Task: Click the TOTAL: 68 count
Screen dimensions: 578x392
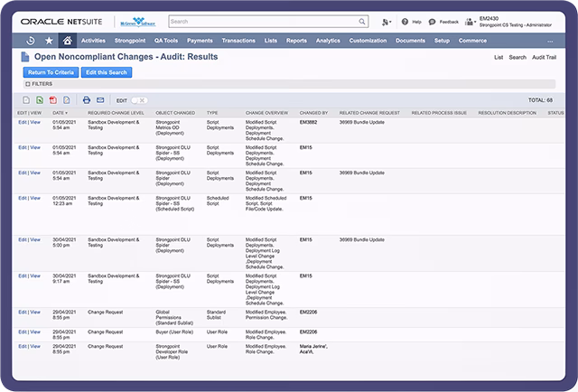Action: point(540,100)
